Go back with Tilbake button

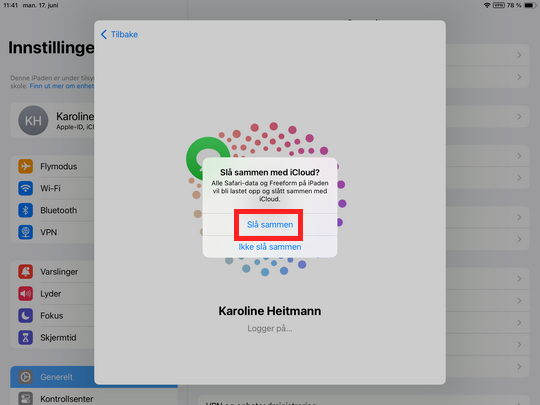pyautogui.click(x=119, y=34)
